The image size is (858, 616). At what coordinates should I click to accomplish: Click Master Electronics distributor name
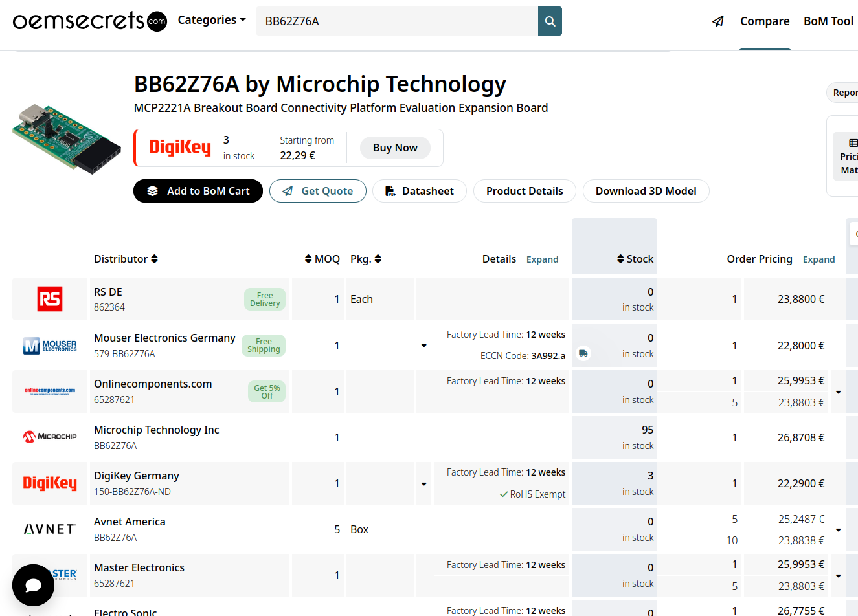pos(139,567)
